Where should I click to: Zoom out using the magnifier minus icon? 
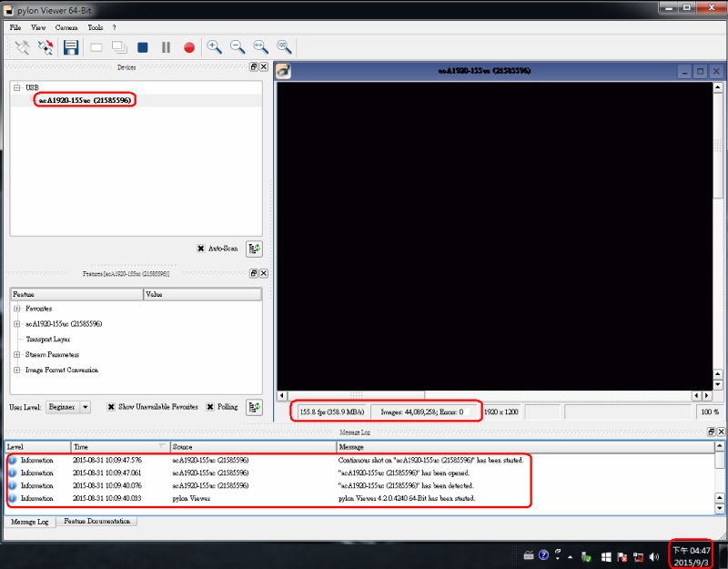pyautogui.click(x=238, y=47)
